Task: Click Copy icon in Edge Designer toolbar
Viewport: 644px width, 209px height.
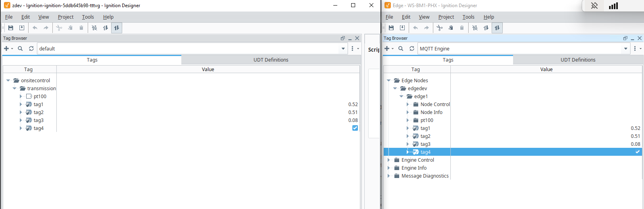Action: coord(451,28)
